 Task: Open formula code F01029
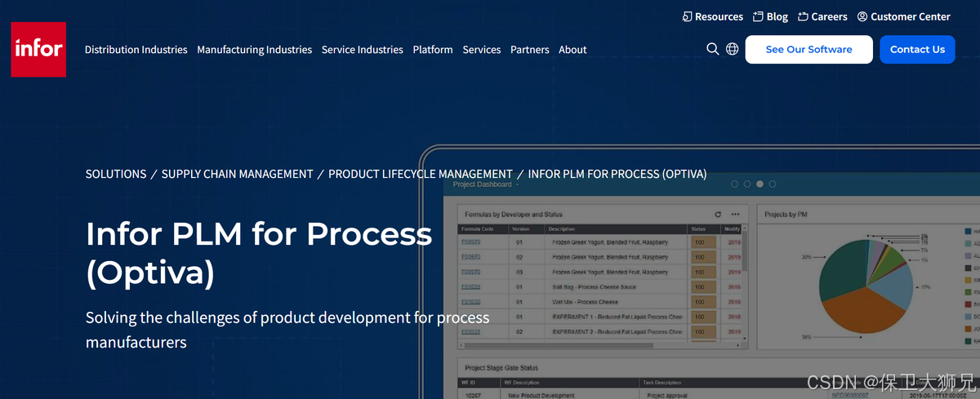pos(470,287)
